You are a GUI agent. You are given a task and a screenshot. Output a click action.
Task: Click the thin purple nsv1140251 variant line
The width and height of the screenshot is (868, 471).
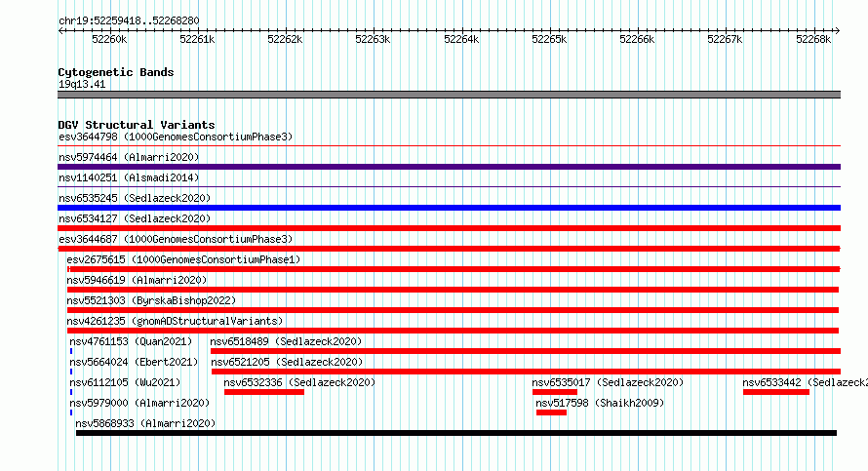(449, 187)
